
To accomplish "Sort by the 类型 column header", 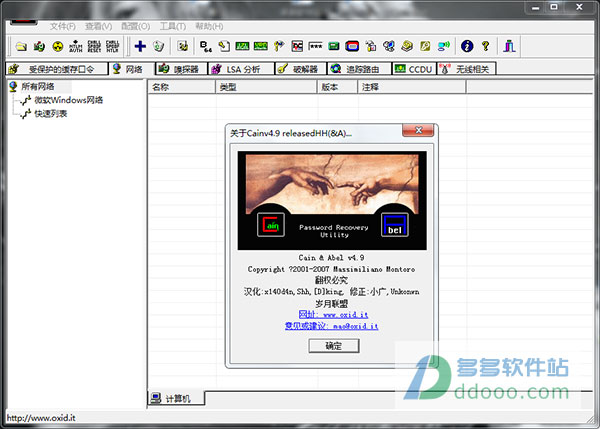I will pyautogui.click(x=267, y=87).
